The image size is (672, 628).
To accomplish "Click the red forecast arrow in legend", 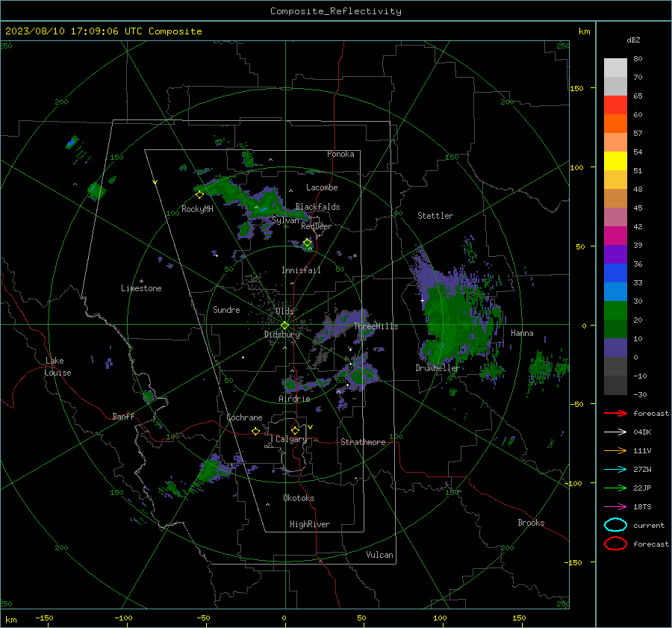I will [615, 413].
